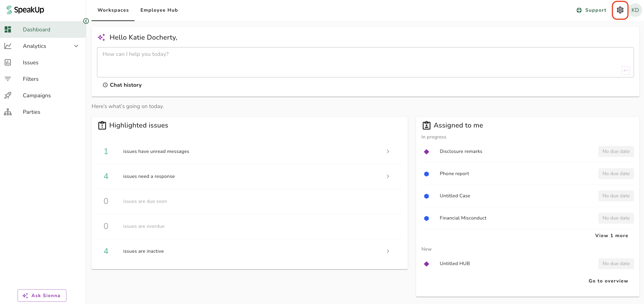Go to Dashboard in the sidebar
This screenshot has height=304, width=644.
point(43,30)
